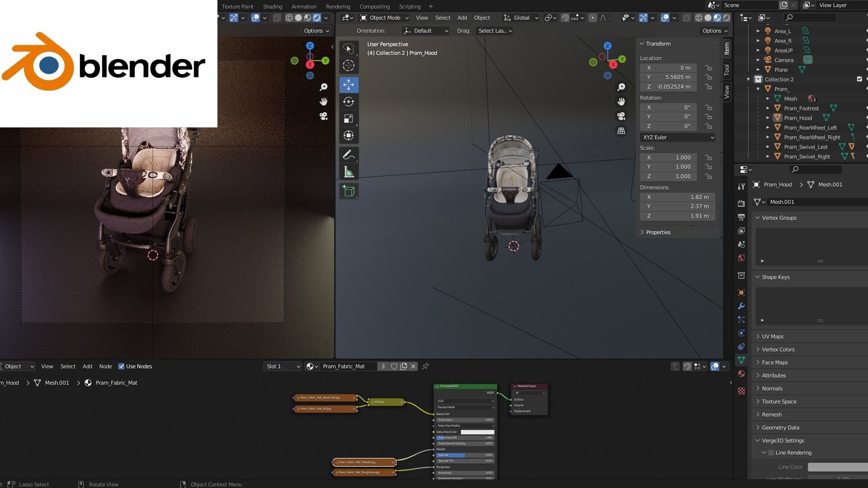868x488 pixels.
Task: Unlink the Pram_Fabric_Mat material with X
Action: point(413,366)
